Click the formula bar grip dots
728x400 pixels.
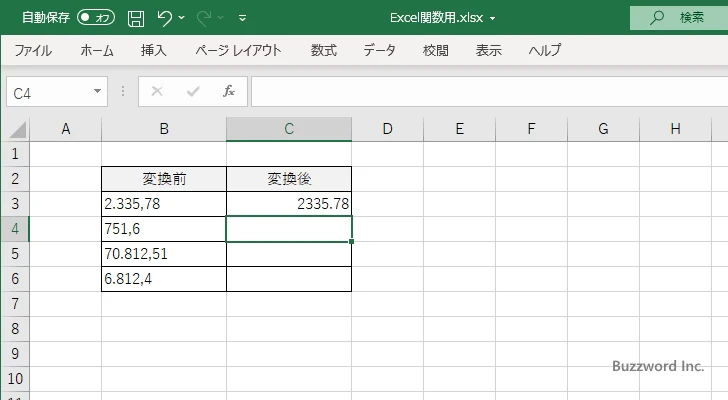[123, 91]
